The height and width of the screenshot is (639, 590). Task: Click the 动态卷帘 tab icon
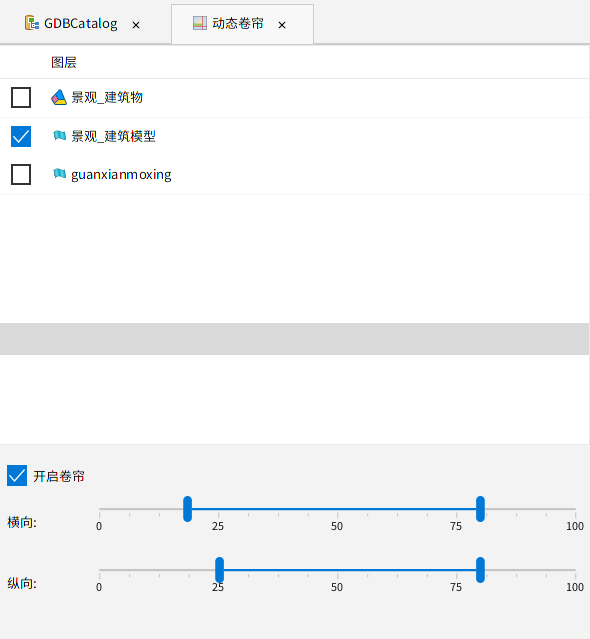[x=200, y=23]
